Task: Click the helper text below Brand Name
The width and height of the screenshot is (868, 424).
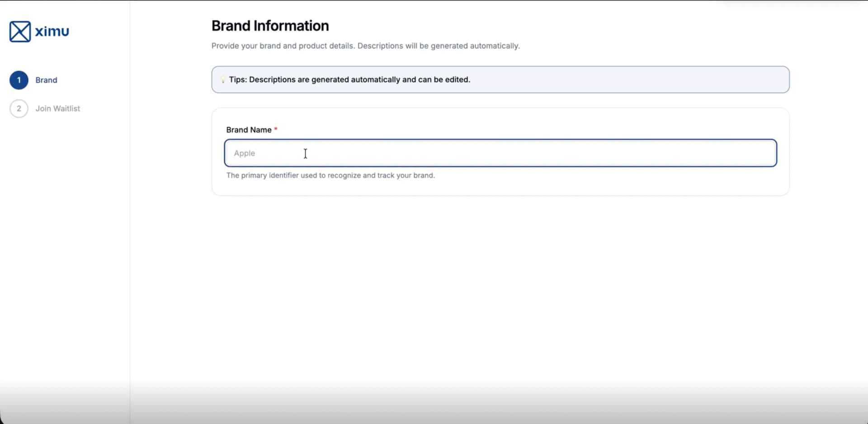Action: (x=330, y=175)
